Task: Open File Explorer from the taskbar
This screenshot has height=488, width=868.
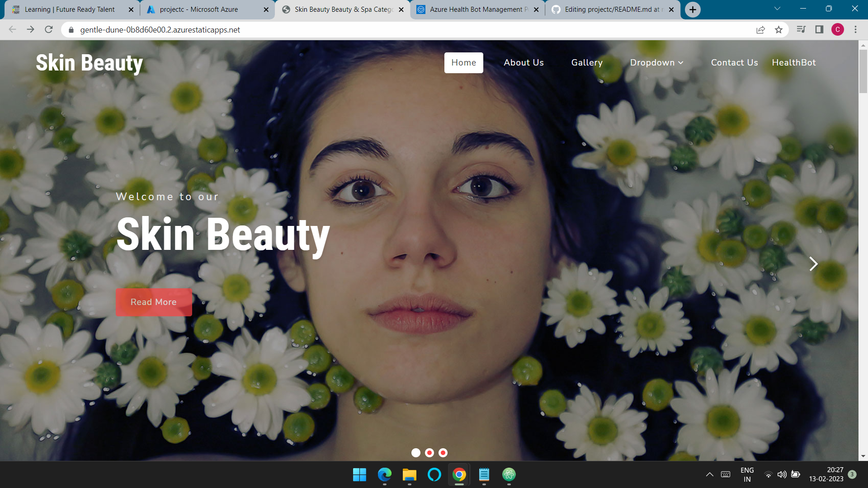Action: 409,474
